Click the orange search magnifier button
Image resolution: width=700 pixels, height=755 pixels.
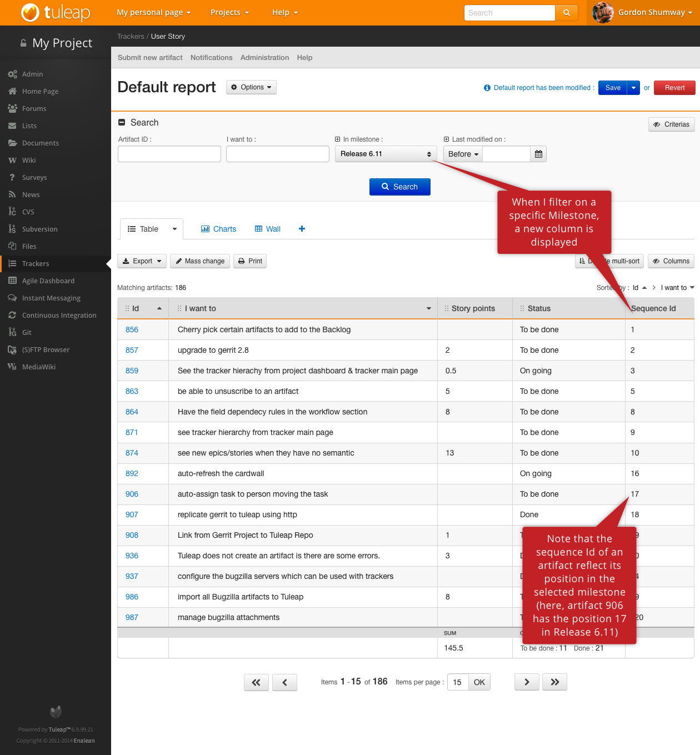tap(566, 13)
